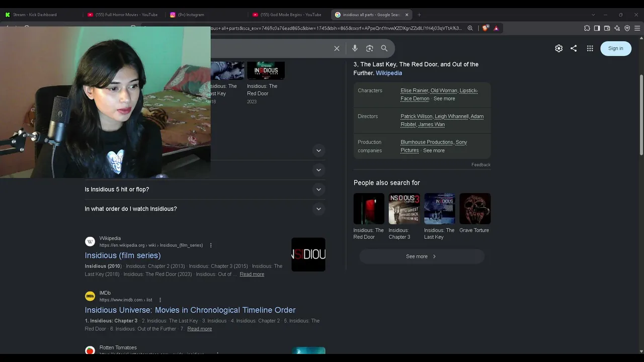This screenshot has height=362, width=644.
Task: Open the Lipstick-Face Demon character link
Action: click(439, 95)
